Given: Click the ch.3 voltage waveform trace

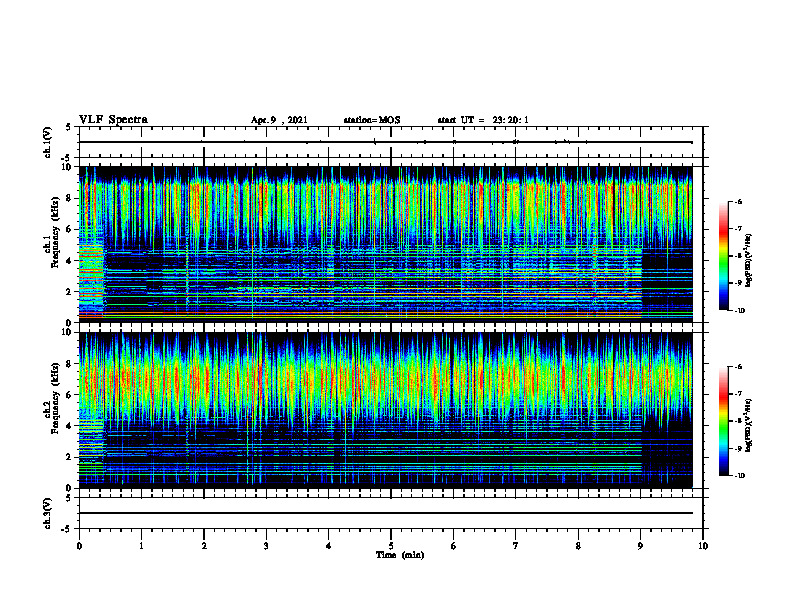Looking at the screenshot, I should tap(385, 513).
